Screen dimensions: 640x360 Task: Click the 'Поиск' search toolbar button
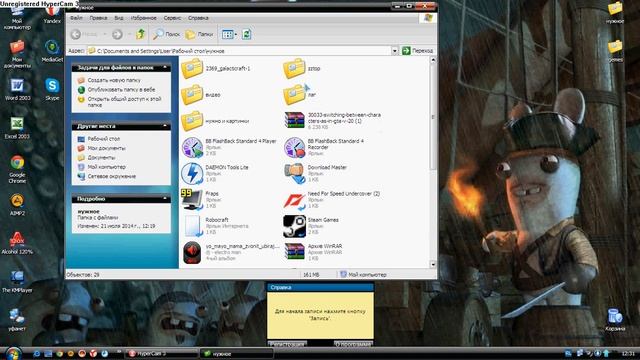tap(167, 34)
